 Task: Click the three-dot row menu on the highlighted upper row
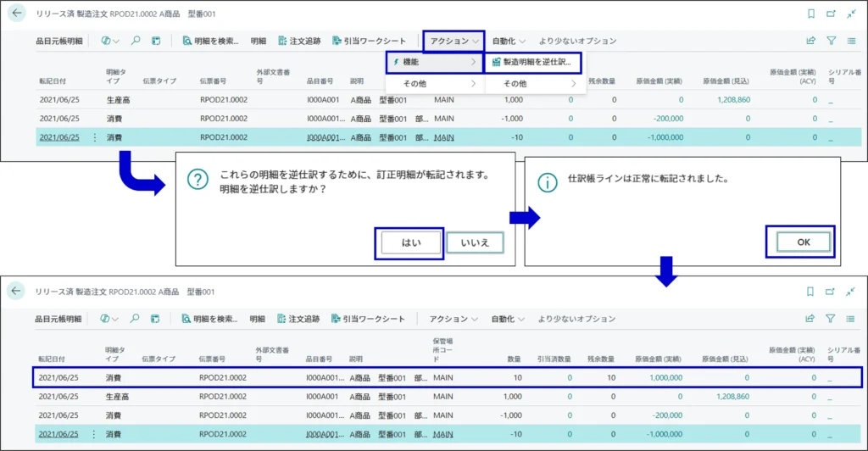95,137
